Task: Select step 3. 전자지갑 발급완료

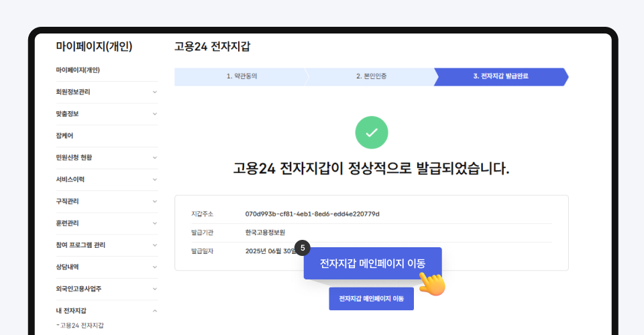Action: click(x=500, y=76)
